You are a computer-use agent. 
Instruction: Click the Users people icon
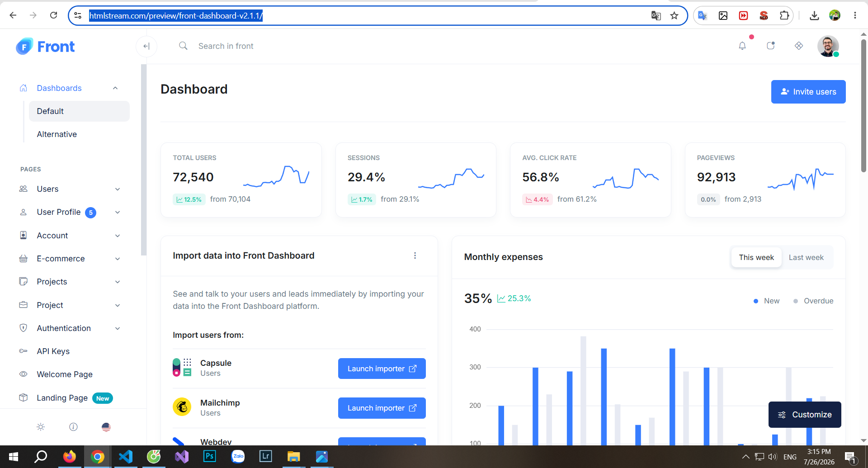click(x=24, y=189)
